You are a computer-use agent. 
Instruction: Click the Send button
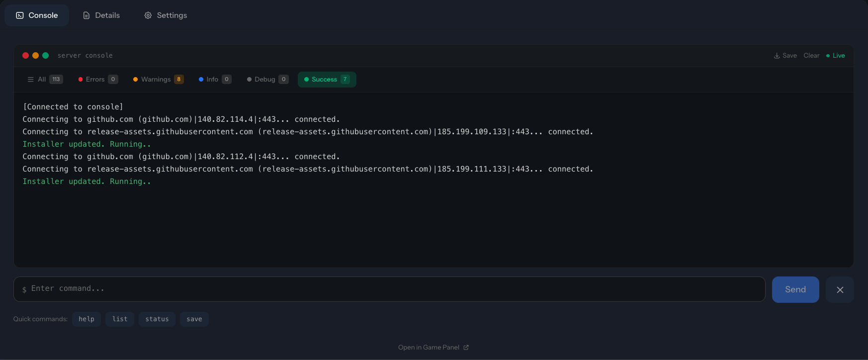[x=795, y=289]
